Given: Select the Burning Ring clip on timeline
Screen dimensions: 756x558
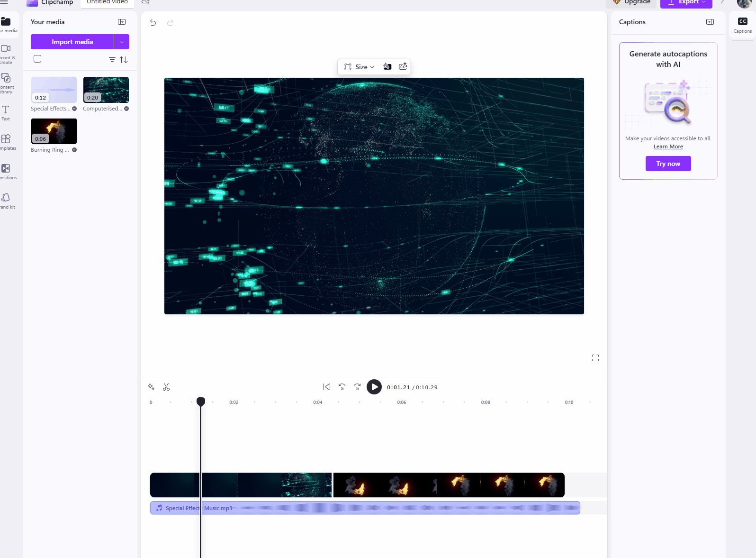Looking at the screenshot, I should click(449, 485).
